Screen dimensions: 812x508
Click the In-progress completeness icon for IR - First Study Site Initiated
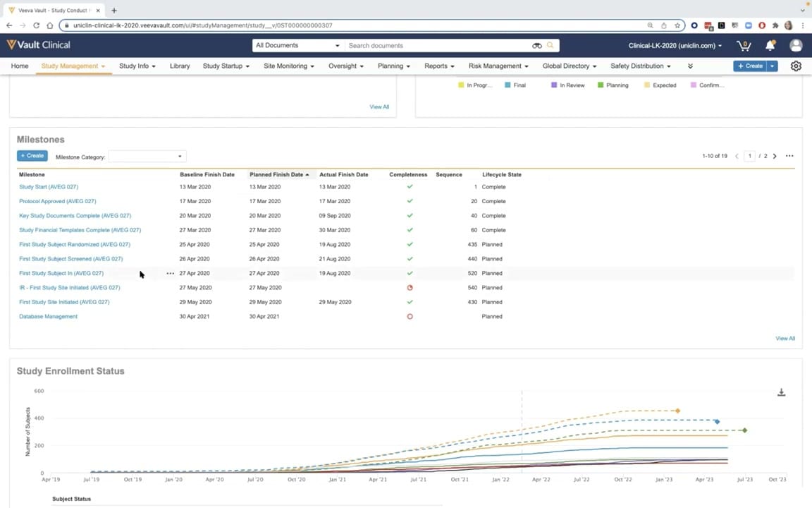(410, 288)
